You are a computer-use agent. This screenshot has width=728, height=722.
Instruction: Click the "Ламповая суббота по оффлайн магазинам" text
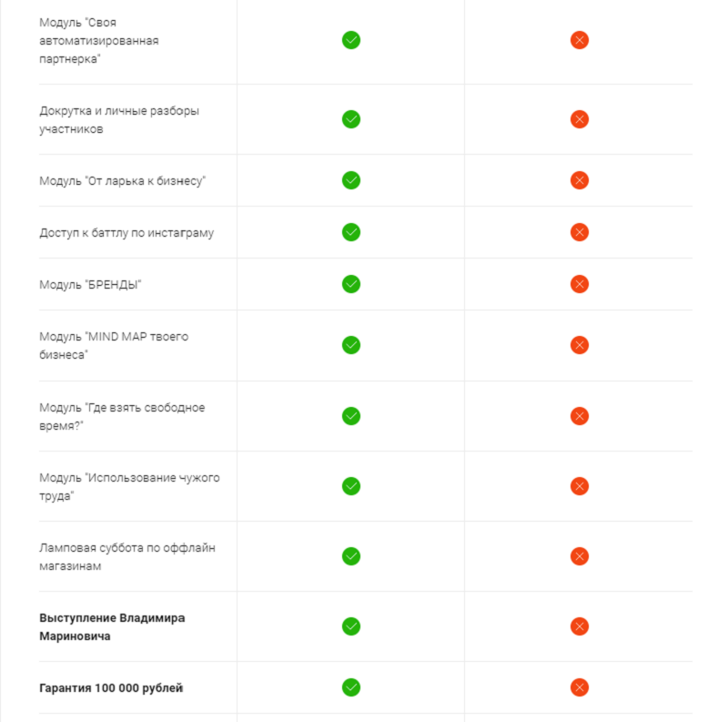pos(127,556)
